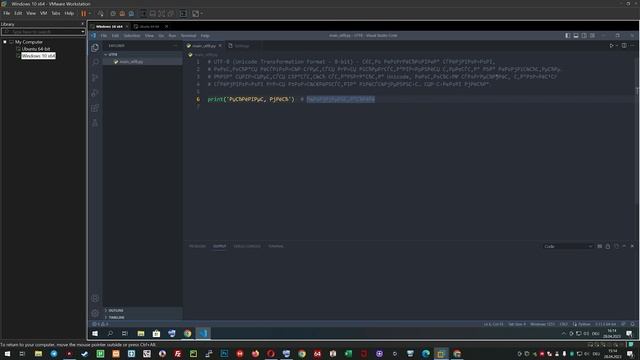Select the Settings editor tab
The image size is (640, 360).
(242, 46)
